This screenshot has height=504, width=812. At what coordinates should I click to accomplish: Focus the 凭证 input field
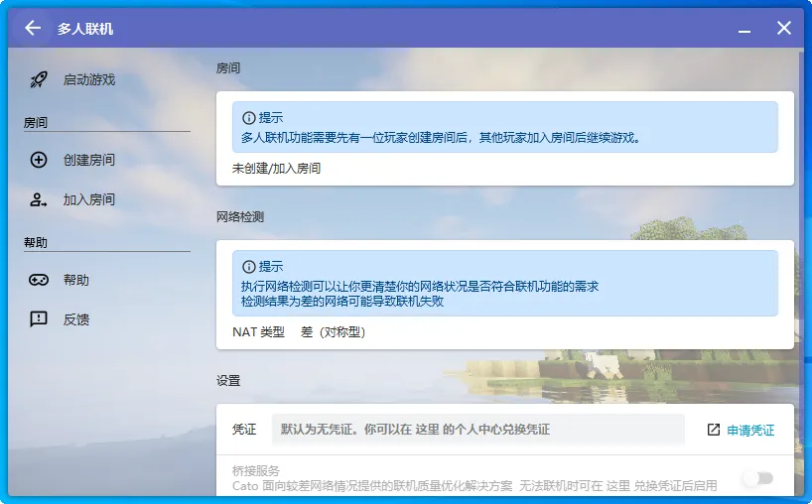tap(477, 430)
